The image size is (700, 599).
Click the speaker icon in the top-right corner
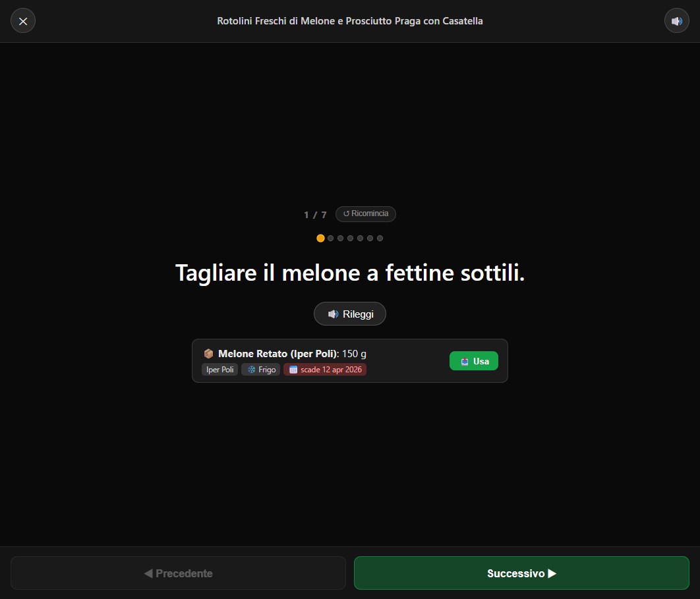[676, 20]
